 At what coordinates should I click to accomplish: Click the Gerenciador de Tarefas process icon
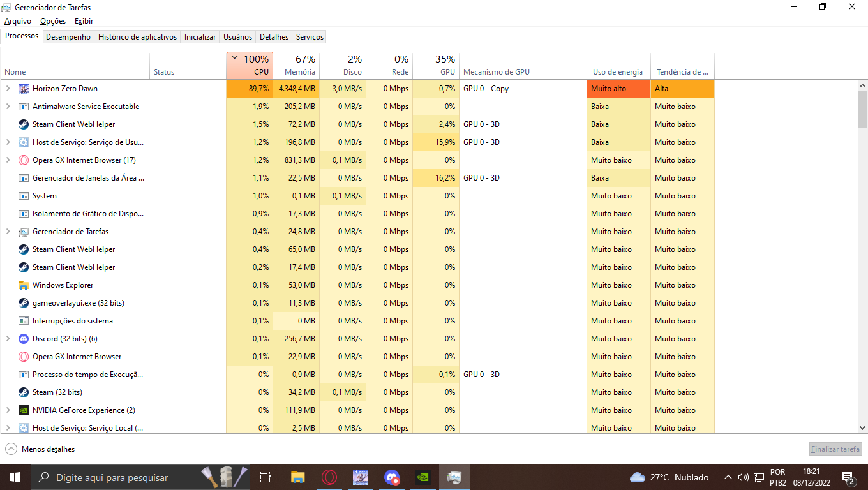click(x=24, y=232)
